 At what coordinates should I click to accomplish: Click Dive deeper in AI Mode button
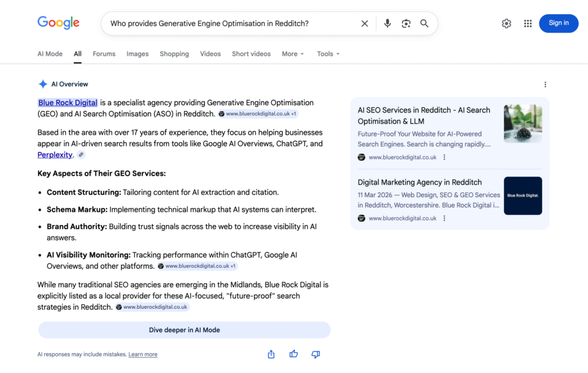185,330
